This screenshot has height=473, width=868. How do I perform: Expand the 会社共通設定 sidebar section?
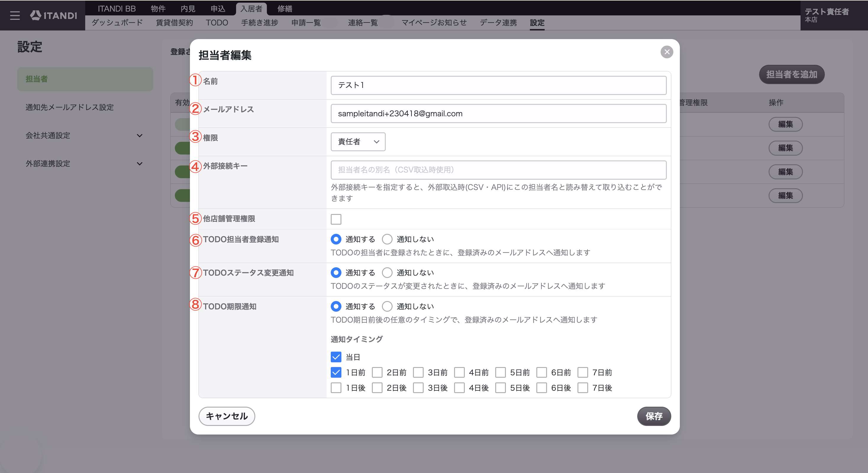coord(85,136)
